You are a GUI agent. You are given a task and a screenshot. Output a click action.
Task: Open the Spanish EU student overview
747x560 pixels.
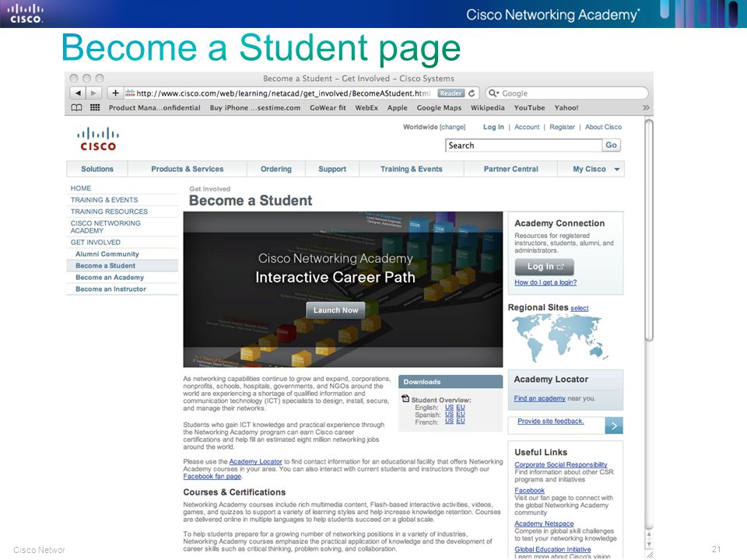(461, 415)
